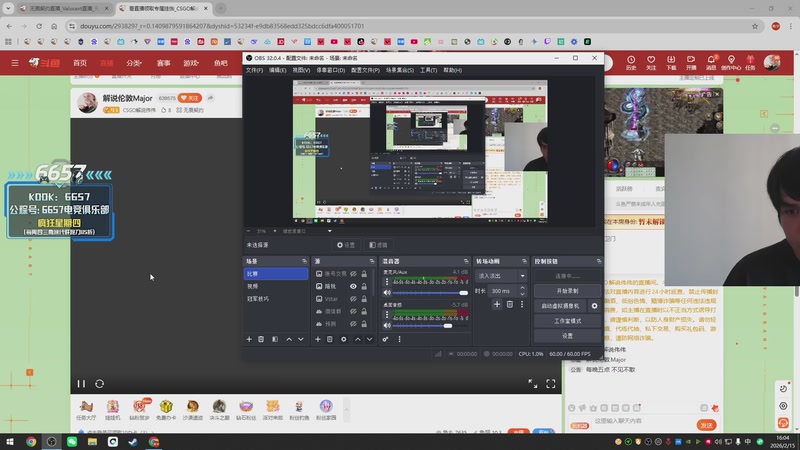This screenshot has width=800, height=450.
Task: Add a new scene in OBS scenes panel
Action: coord(249,339)
